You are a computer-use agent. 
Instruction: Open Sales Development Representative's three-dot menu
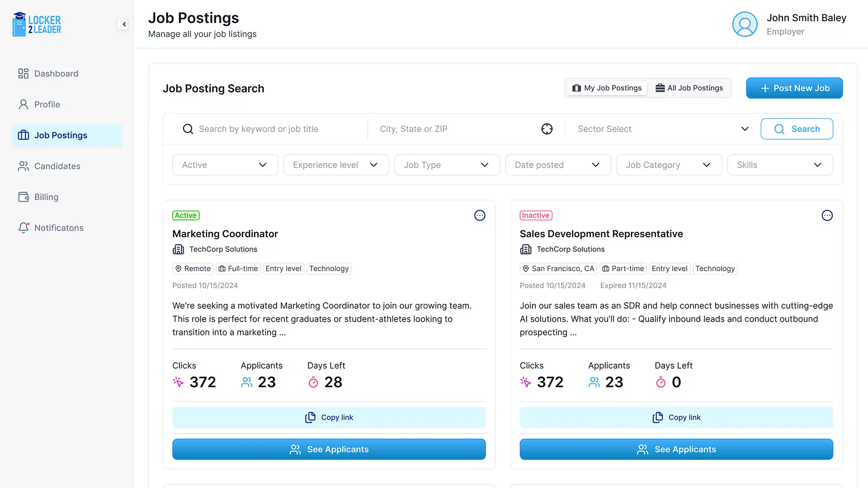point(827,216)
